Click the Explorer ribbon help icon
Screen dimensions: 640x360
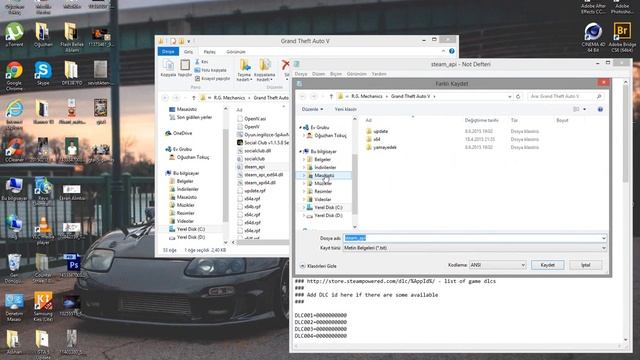451,51
